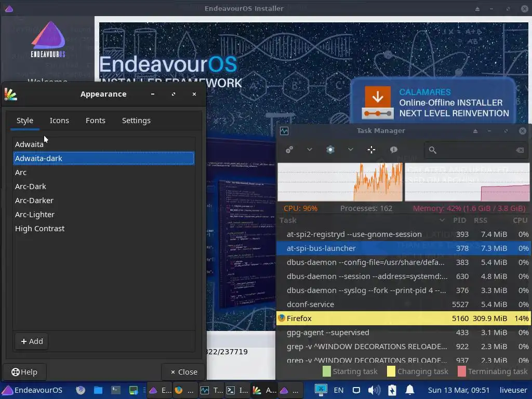Viewport: 532px width, 399px height.
Task: Select the grep process row with PID 922
Action: pyautogui.click(x=404, y=347)
